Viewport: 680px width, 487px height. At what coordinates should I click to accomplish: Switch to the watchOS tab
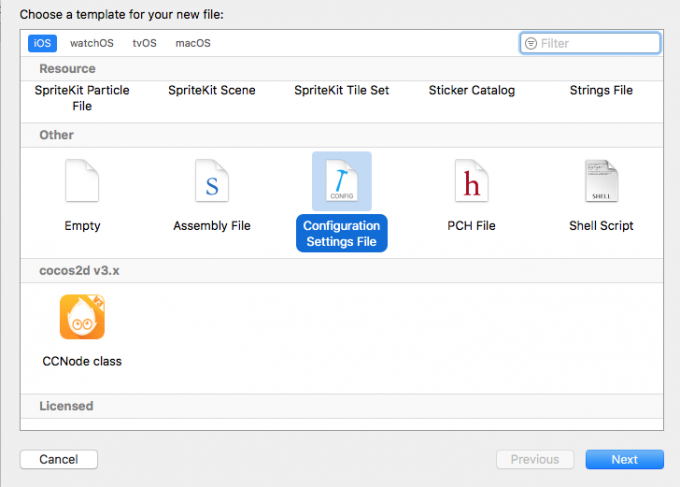[92, 43]
